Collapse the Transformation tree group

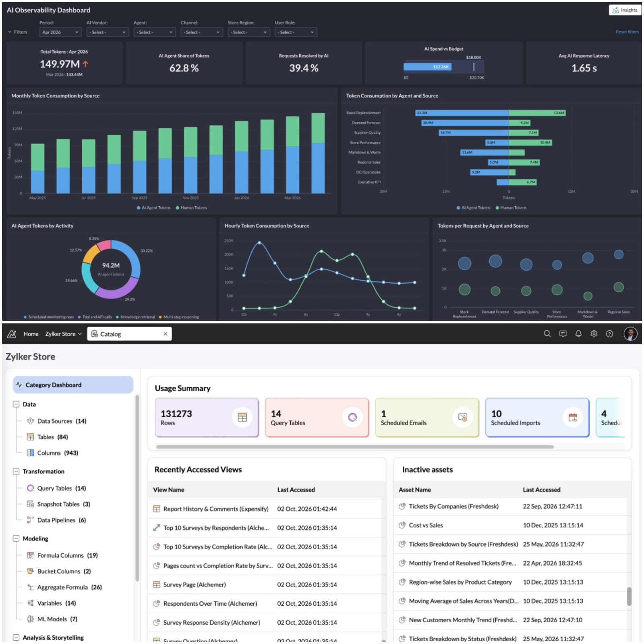click(x=16, y=471)
